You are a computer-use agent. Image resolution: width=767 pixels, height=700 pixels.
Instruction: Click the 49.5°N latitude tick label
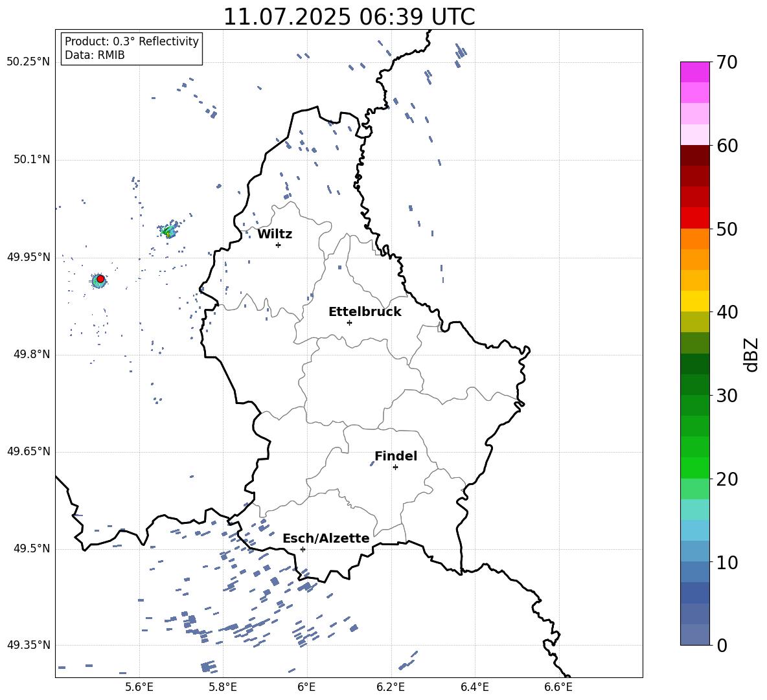(x=31, y=548)
